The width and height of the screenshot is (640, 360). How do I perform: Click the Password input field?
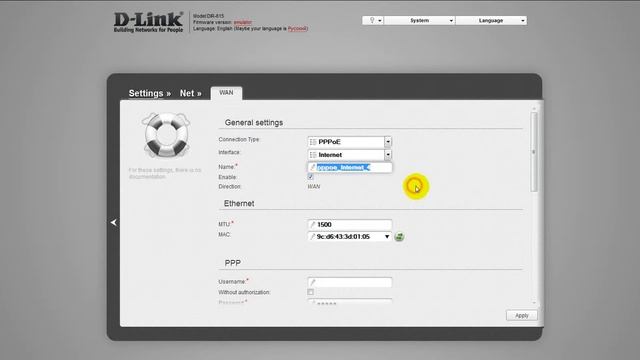click(350, 302)
